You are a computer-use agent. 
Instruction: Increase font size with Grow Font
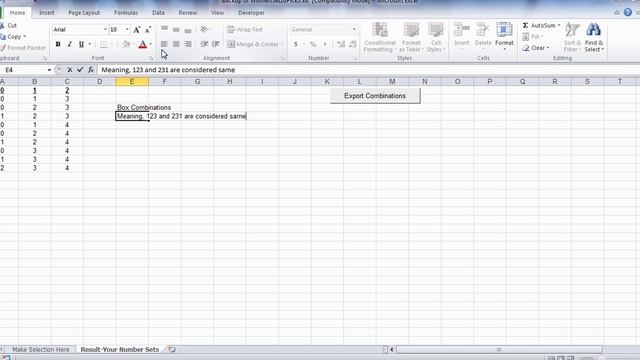[x=137, y=29]
